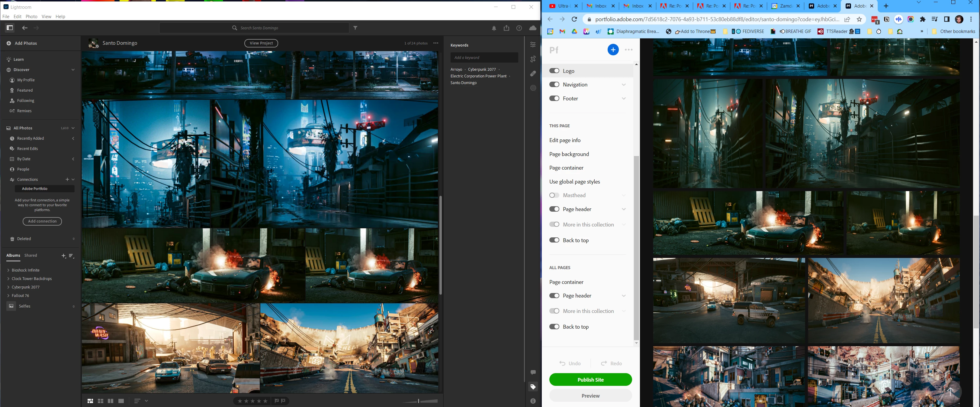Open the Edit sliders panel icon
The width and height of the screenshot is (980, 407).
pos(533,44)
